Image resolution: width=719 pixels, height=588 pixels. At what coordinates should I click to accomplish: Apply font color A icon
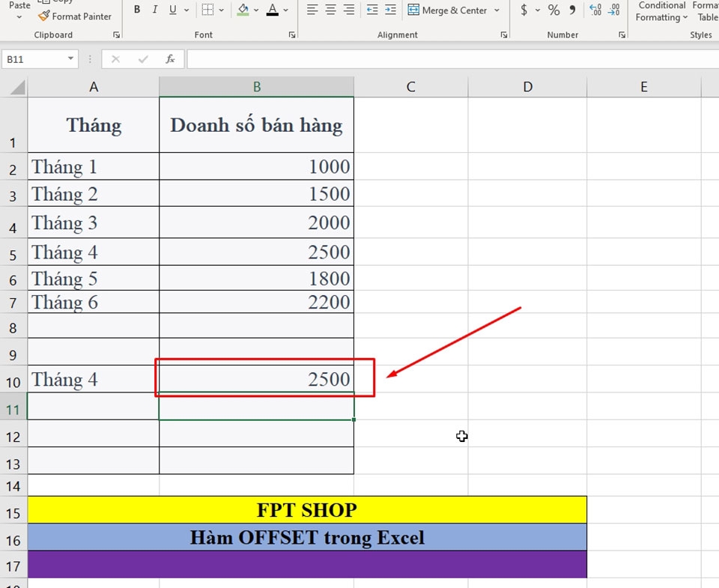(273, 10)
